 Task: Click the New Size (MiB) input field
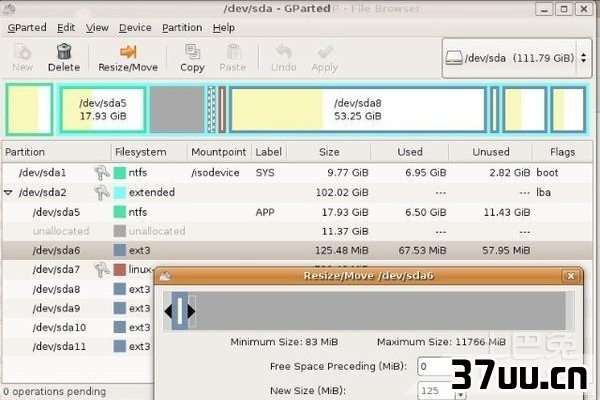coord(436,391)
